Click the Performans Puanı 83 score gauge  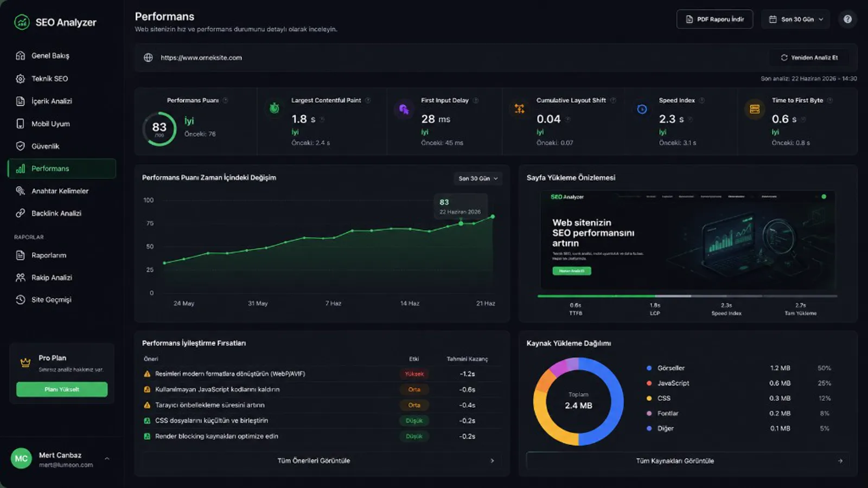coord(159,129)
